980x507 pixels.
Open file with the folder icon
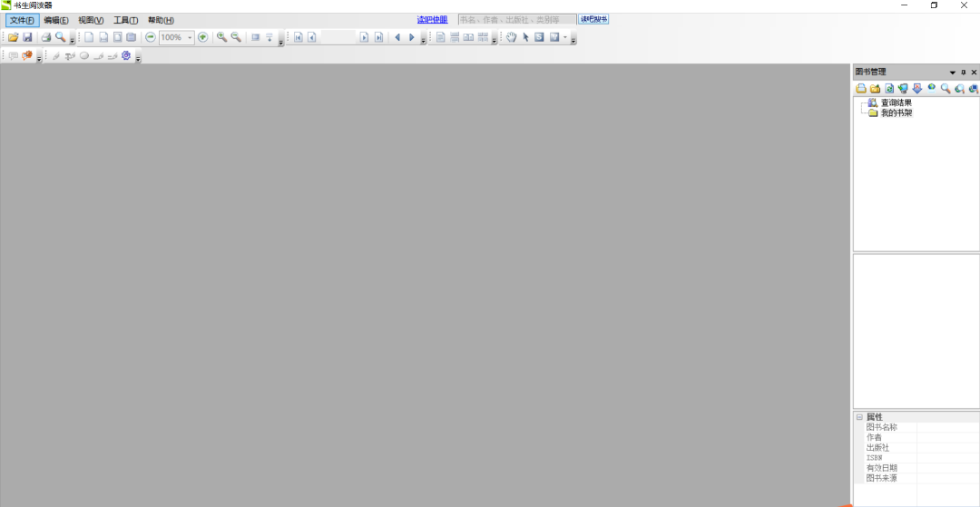click(x=13, y=37)
